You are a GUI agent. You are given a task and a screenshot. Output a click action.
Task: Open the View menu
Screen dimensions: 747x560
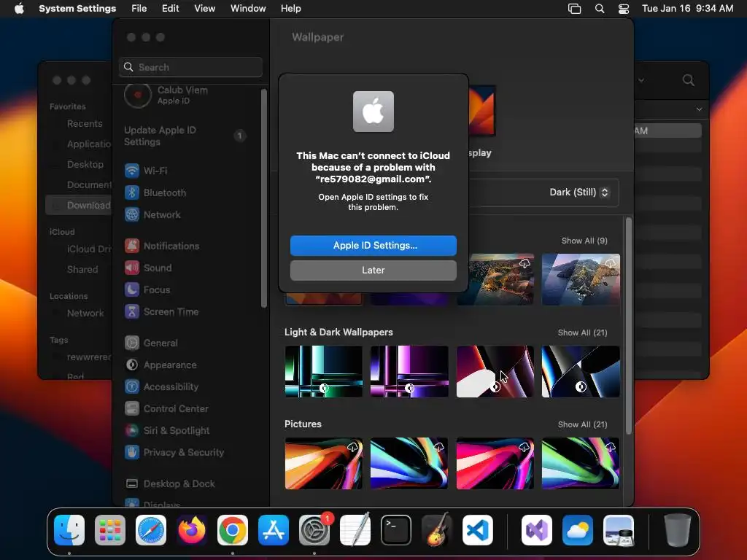(x=204, y=9)
